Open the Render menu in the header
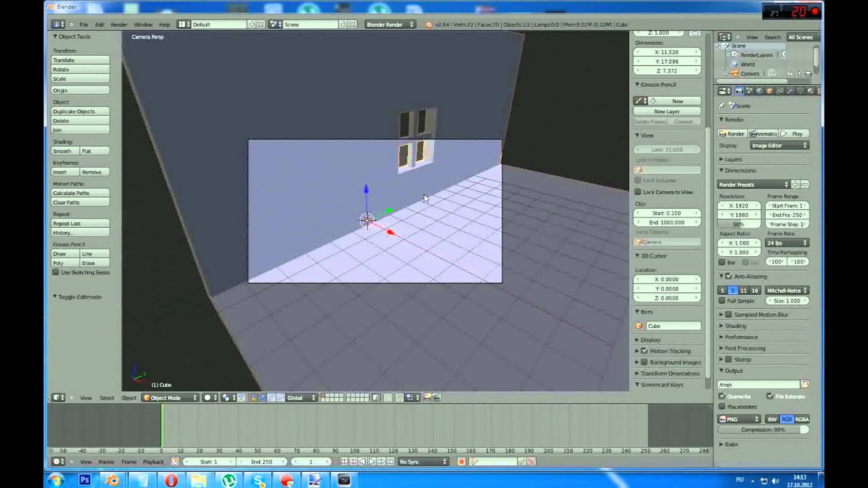This screenshot has width=868, height=488. tap(119, 24)
